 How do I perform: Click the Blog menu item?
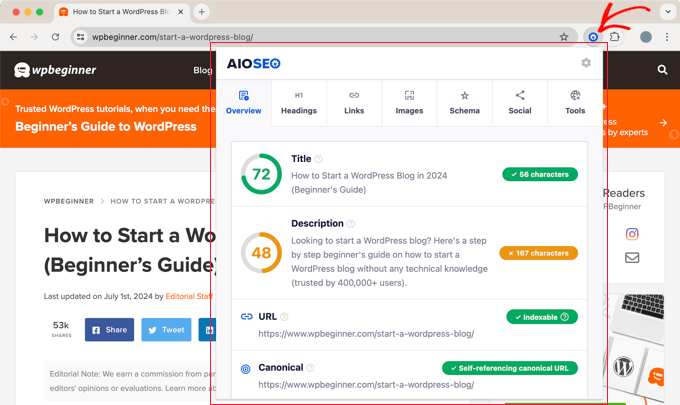click(202, 70)
